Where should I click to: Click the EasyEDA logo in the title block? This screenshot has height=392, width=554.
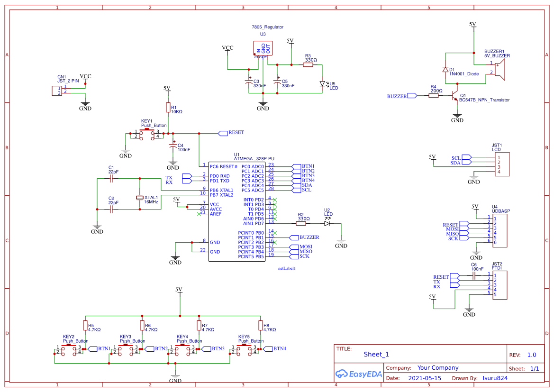coord(359,374)
